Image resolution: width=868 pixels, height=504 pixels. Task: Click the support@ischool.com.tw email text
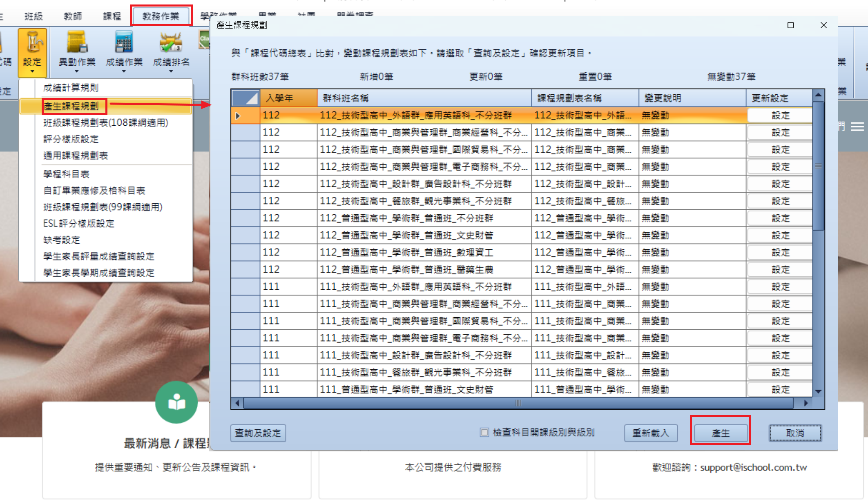754,467
